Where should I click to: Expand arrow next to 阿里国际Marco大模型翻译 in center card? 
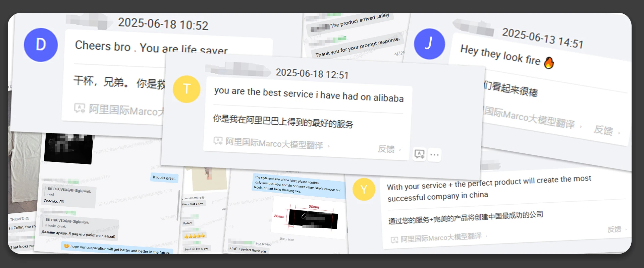[329, 146]
